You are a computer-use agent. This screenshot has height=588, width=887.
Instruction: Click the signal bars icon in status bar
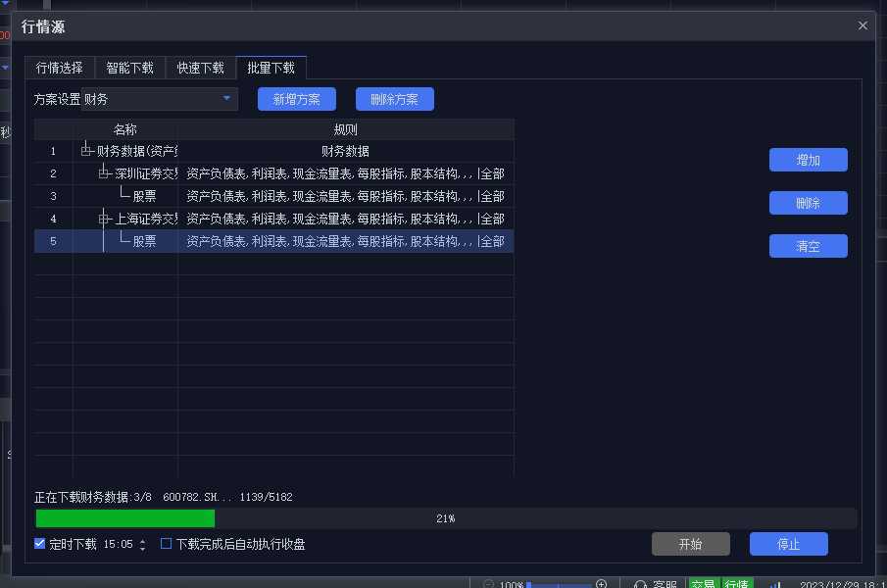[775, 584]
